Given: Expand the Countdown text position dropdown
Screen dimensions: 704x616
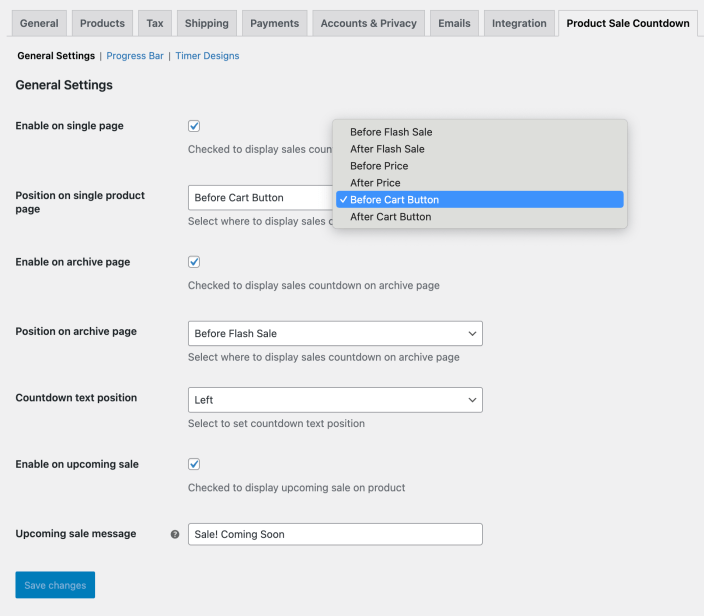Looking at the screenshot, I should [335, 400].
